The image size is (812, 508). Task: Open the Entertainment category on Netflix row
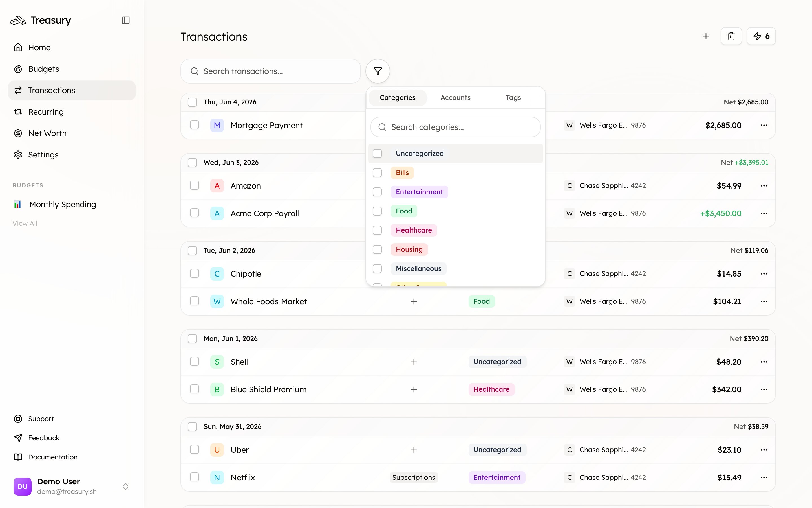click(497, 478)
